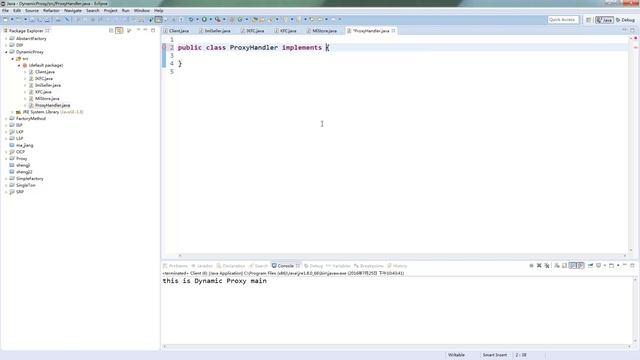Screen dimensions: 640x360
Task: Switch to the Declaration view tab
Action: tap(231, 266)
